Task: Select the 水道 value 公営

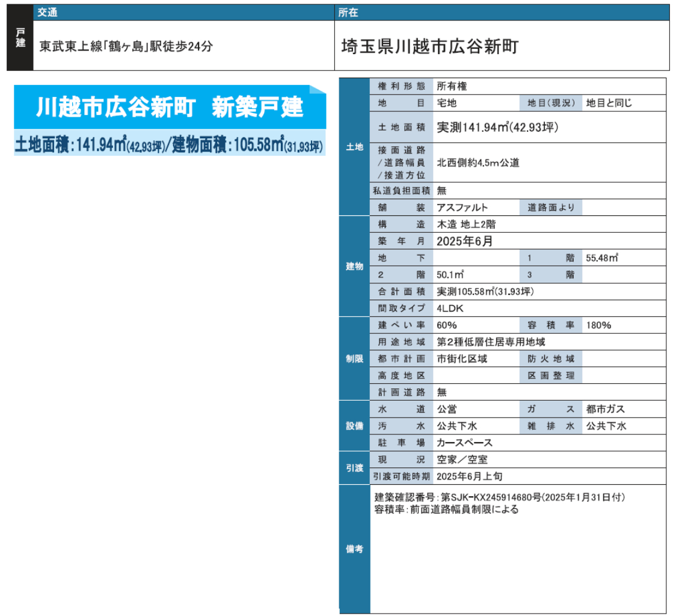Action: 447,410
